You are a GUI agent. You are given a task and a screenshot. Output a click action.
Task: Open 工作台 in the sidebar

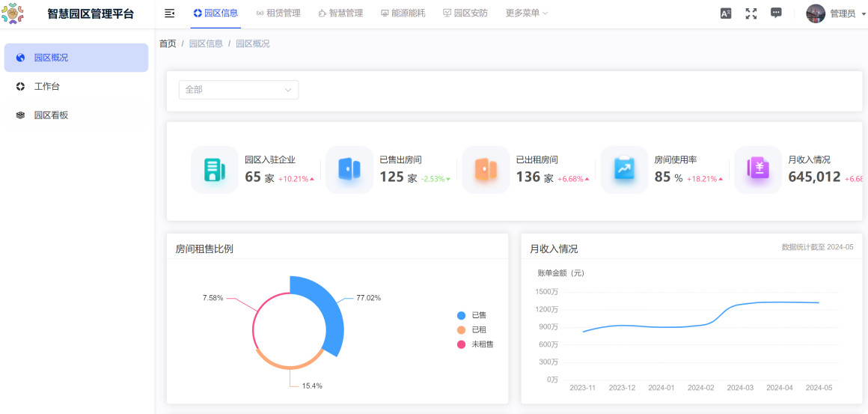76,86
